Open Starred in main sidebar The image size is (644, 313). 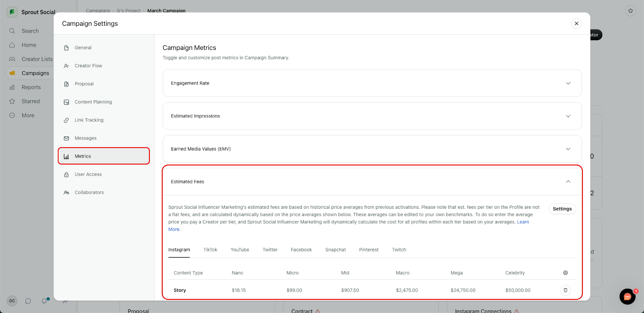(x=30, y=101)
